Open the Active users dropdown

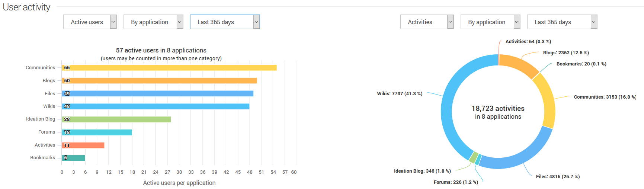[x=90, y=22]
